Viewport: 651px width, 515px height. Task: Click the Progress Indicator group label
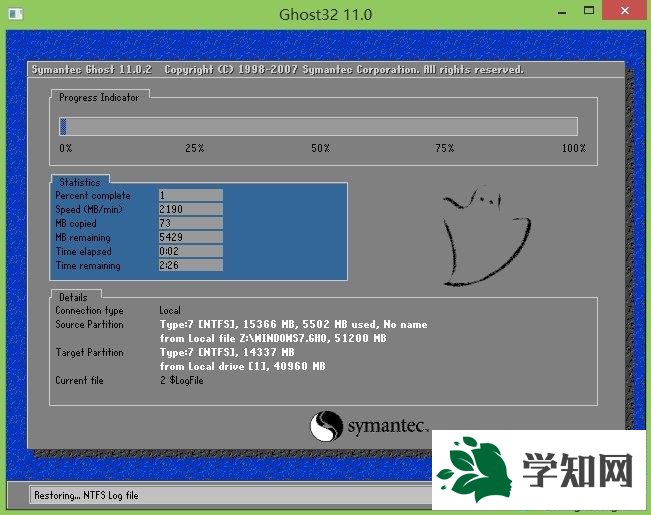click(99, 98)
